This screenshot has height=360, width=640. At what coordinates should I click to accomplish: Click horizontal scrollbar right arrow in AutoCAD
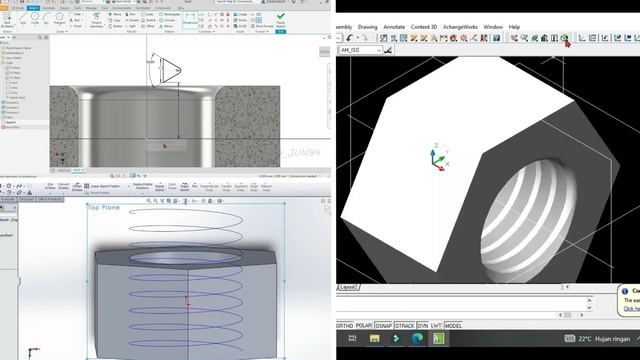point(582,315)
